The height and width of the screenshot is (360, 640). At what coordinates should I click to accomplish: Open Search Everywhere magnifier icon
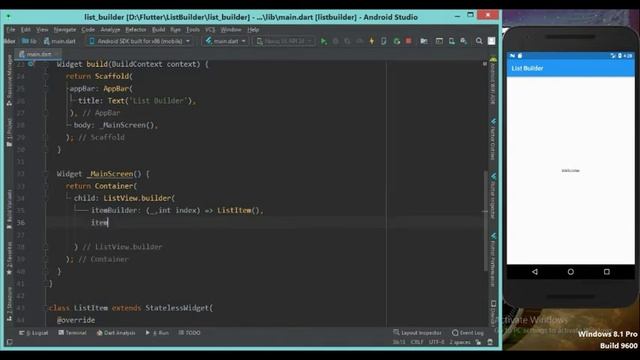click(479, 41)
